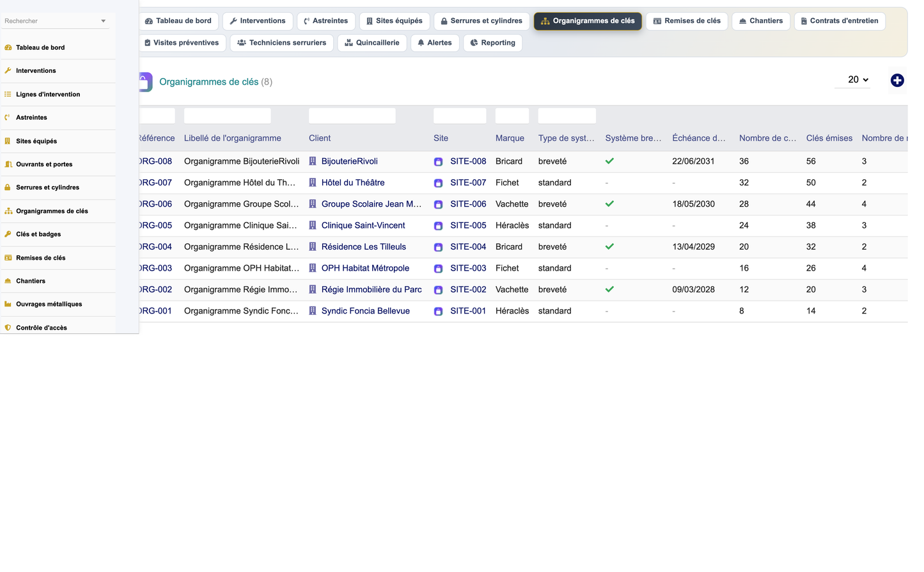
Task: Open the Techniciens serruriers tab
Action: pyautogui.click(x=281, y=43)
